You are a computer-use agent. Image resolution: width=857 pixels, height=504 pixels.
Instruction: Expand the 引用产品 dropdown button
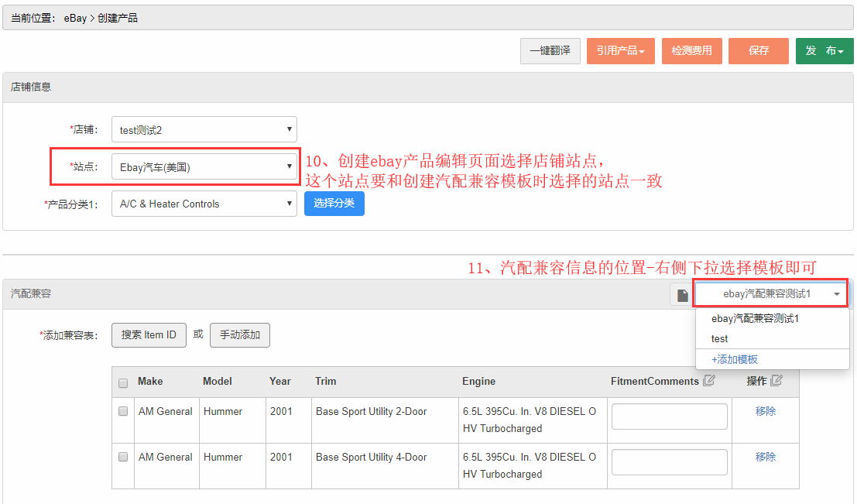coord(620,51)
